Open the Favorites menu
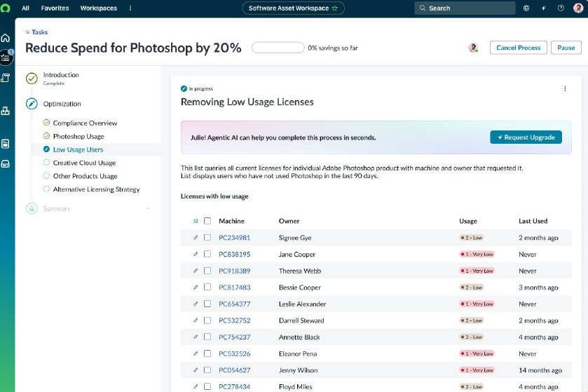 click(55, 8)
